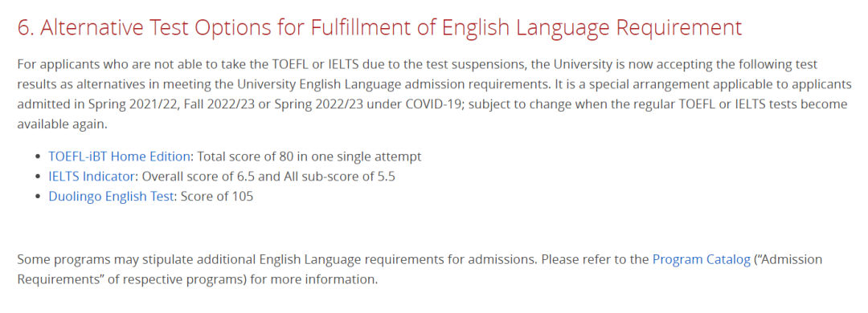868x313 pixels.
Task: Follow the Duolingo English Test link
Action: click(111, 197)
